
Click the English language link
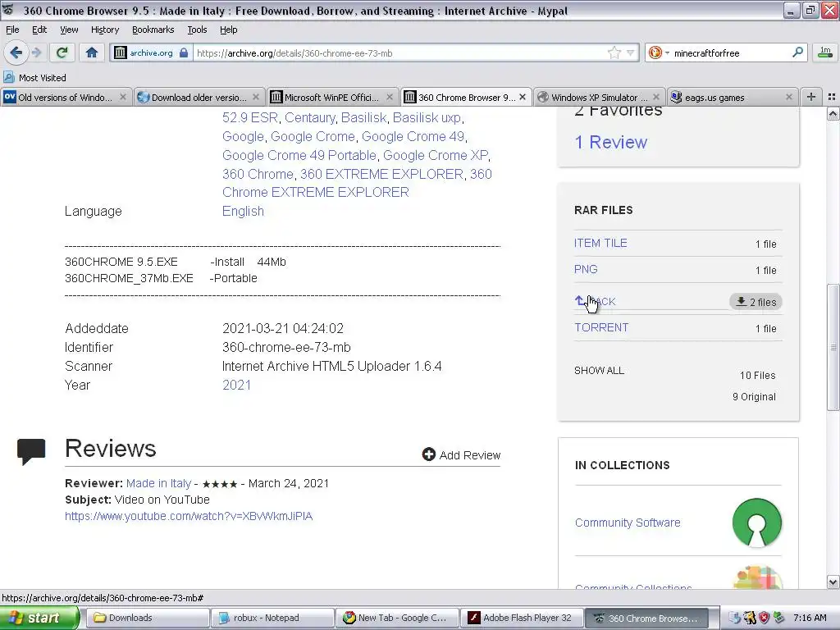tap(243, 211)
